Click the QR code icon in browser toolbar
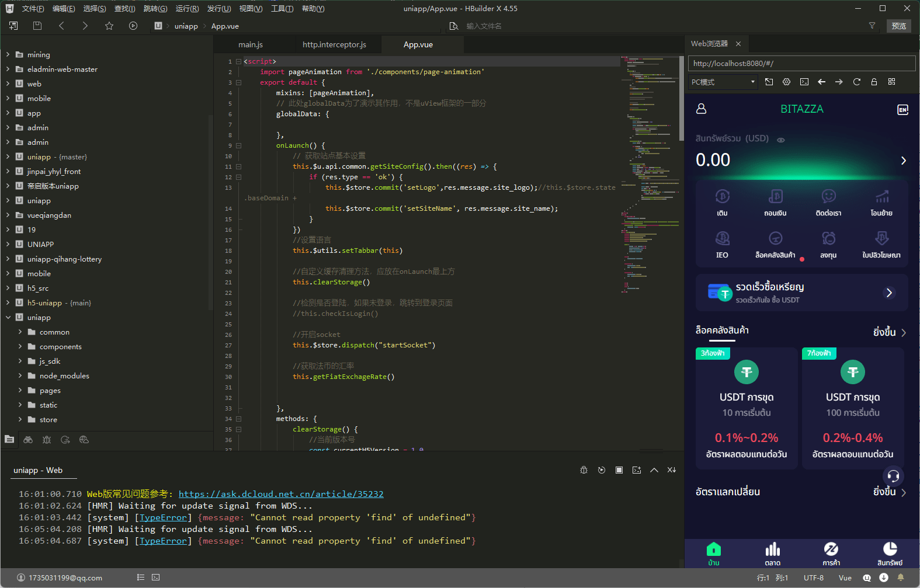Screen dimensions: 920x588 (x=891, y=82)
